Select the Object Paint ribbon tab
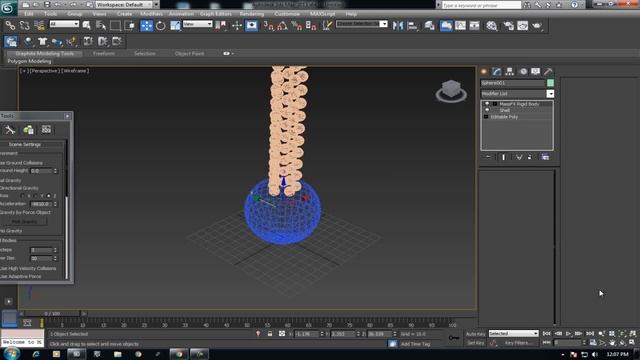640x360 pixels. point(189,53)
